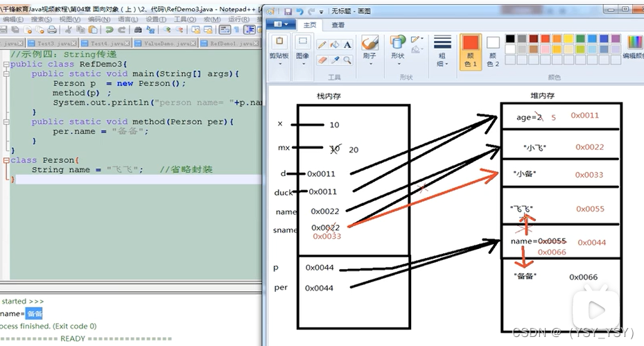Expand the brushes (刷子) dropdown arrow

coord(369,64)
